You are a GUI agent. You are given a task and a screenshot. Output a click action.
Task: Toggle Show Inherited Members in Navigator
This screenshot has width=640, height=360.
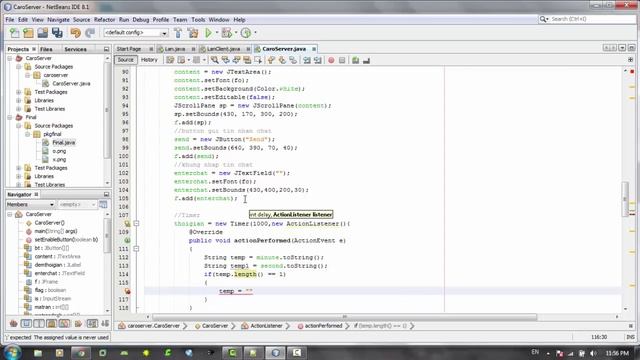tap(13, 324)
